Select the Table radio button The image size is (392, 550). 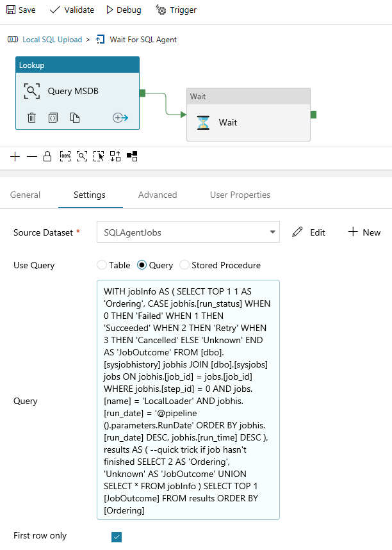[x=102, y=265]
